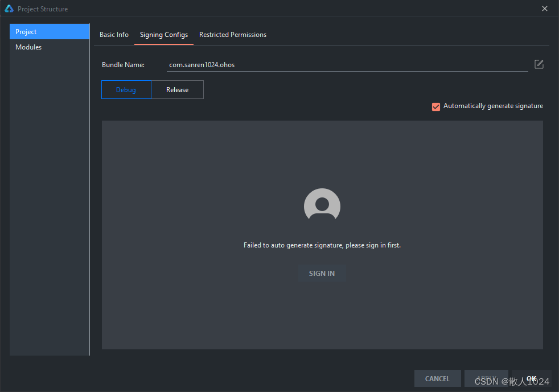Confirm with the OK button
The width and height of the screenshot is (559, 392).
click(532, 378)
